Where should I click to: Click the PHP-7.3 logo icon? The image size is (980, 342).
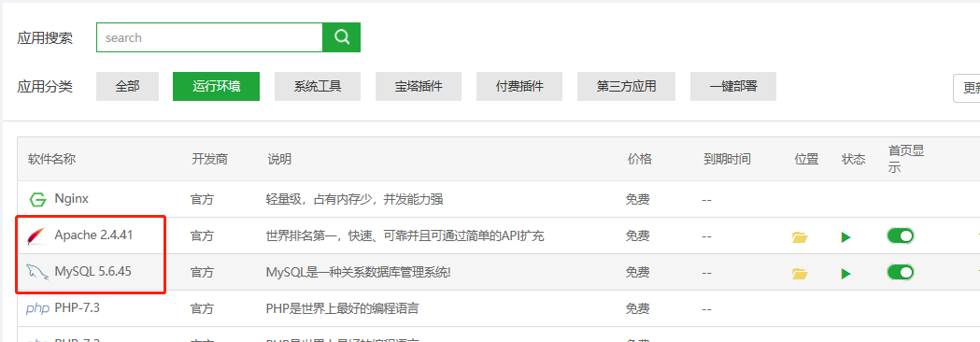pos(37,309)
